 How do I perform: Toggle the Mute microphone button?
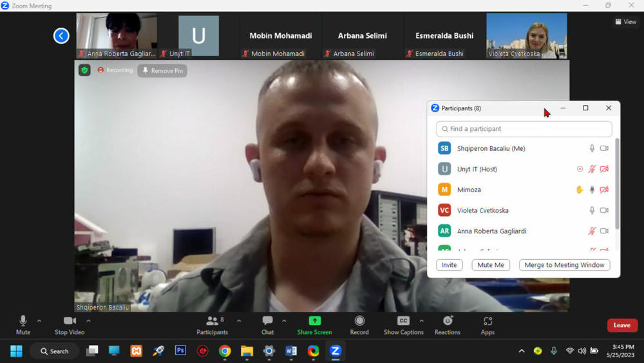[23, 321]
